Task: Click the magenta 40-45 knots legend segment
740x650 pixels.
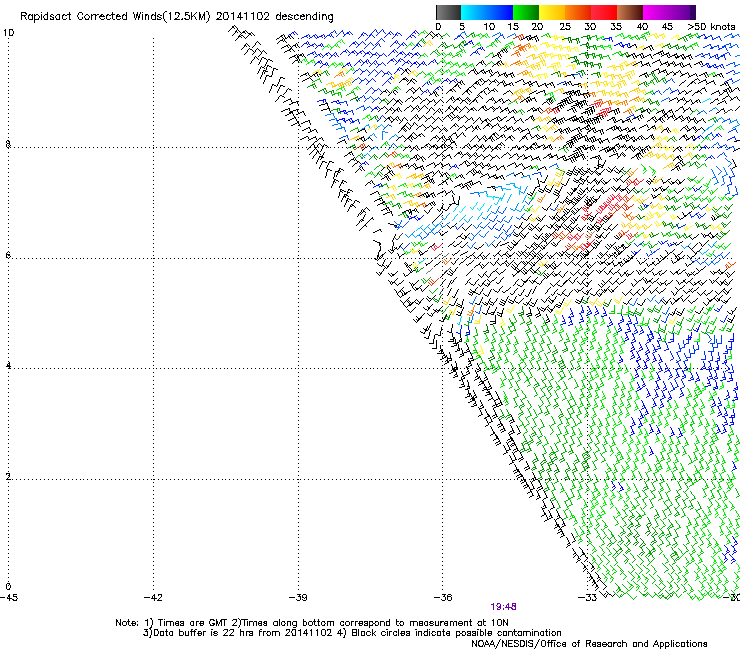Action: 656,12
